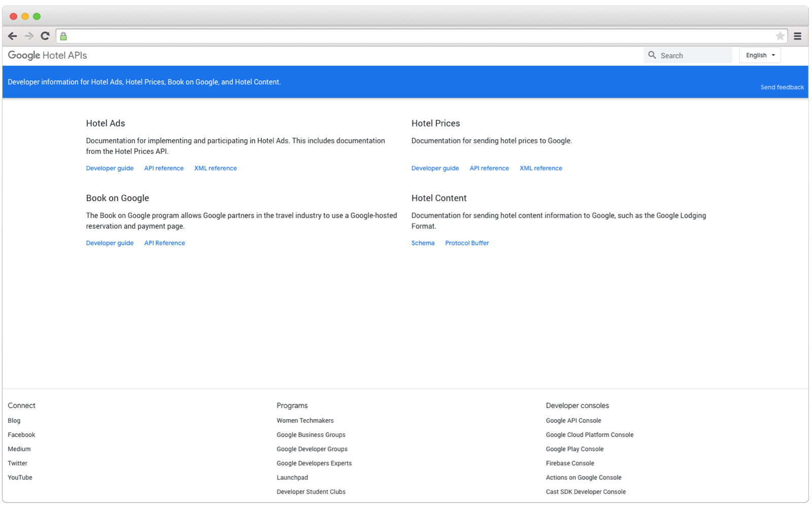This screenshot has height=508, width=812.
Task: Open Google Developer Groups link
Action: pyautogui.click(x=312, y=449)
